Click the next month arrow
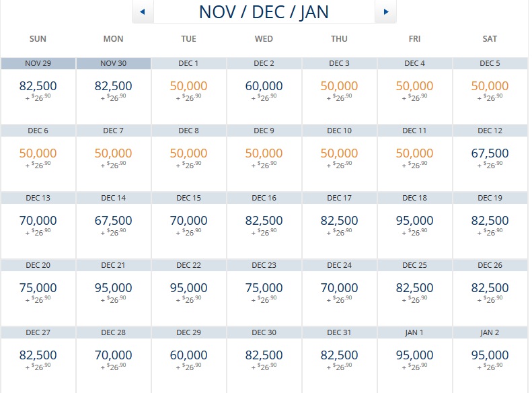 pos(385,11)
